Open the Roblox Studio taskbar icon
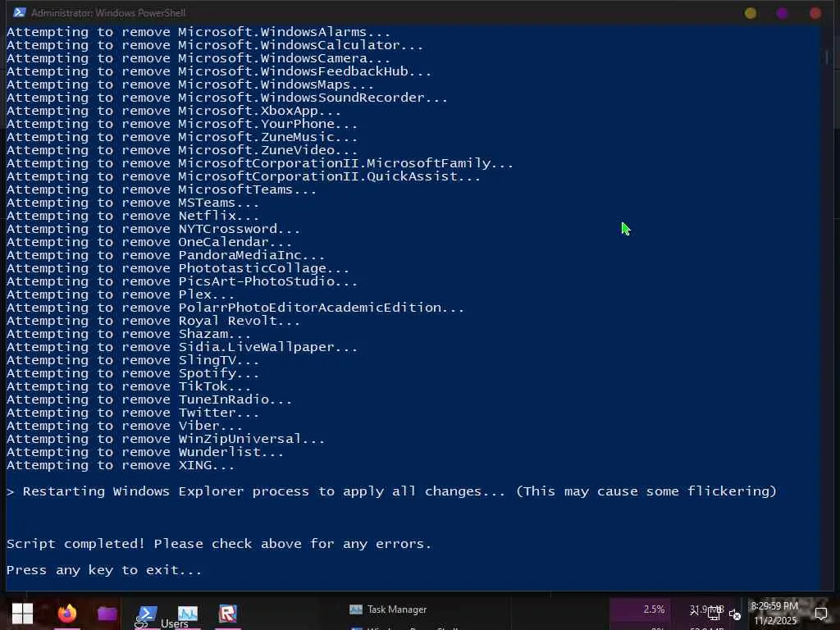This screenshot has height=630, width=840. [228, 614]
